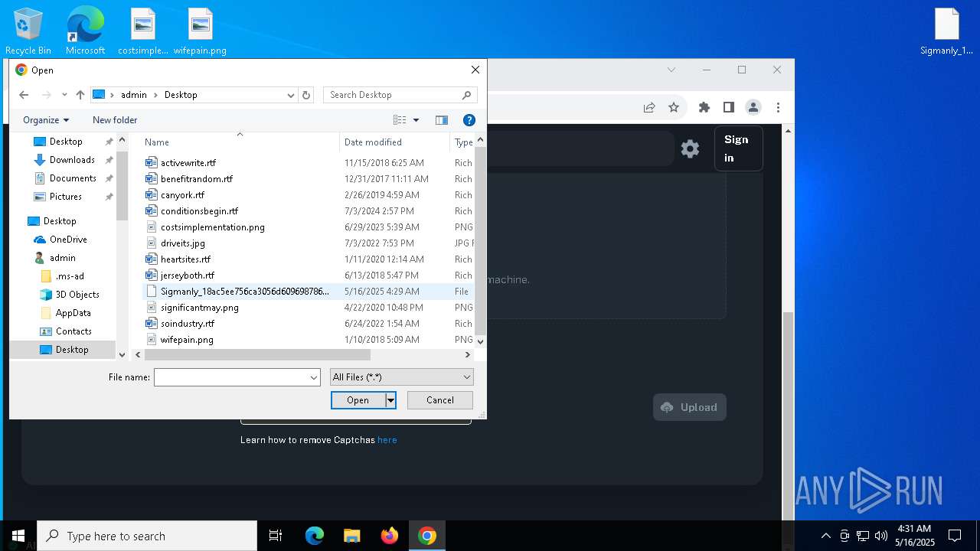Click Upload button on page
This screenshot has height=551, width=980.
pos(690,407)
